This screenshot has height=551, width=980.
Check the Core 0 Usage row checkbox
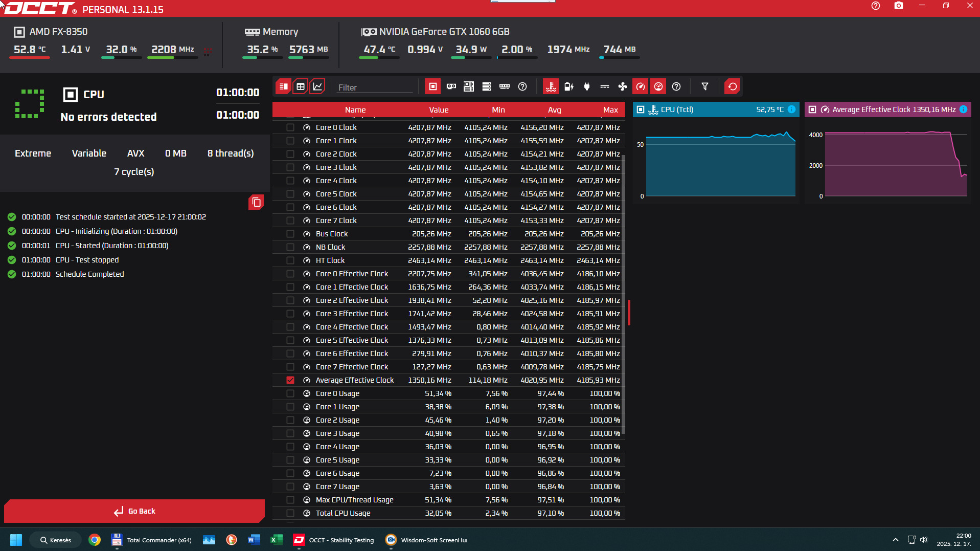pos(290,393)
